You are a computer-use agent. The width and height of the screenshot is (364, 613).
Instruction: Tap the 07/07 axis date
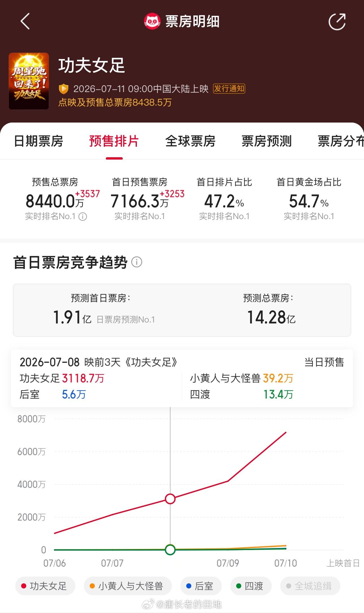[x=112, y=563]
